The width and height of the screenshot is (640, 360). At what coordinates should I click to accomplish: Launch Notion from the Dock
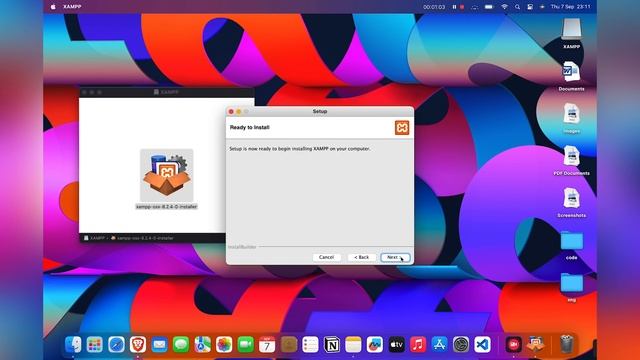pos(332,344)
